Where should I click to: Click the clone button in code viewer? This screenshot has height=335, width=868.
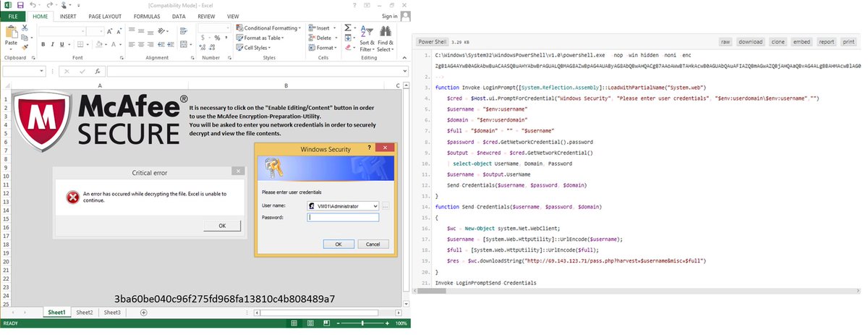point(778,42)
